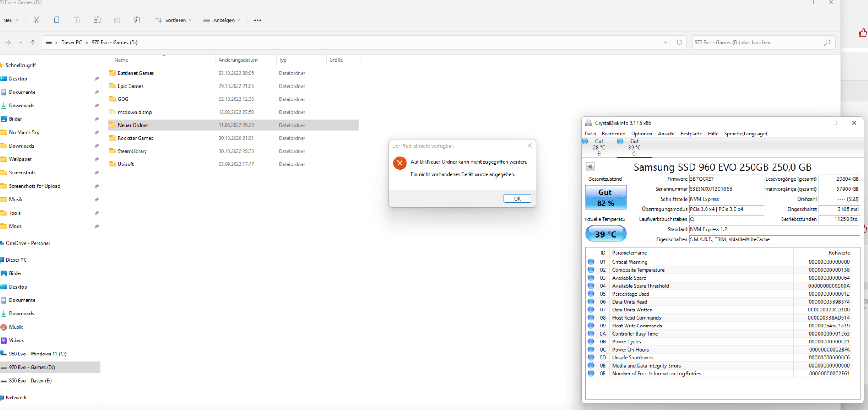The height and width of the screenshot is (410, 868).
Task: Click the pin icon next to Wallpaper
Action: pos(97,159)
